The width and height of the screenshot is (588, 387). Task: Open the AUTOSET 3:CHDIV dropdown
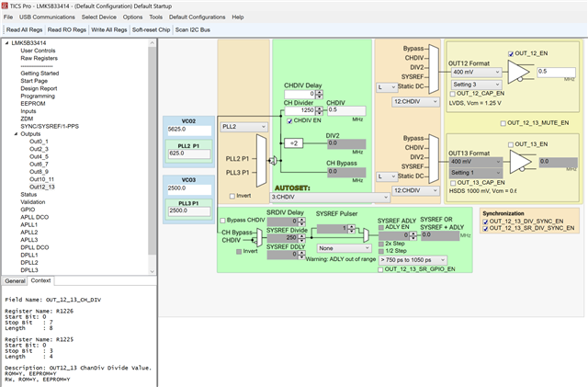tap(330, 197)
